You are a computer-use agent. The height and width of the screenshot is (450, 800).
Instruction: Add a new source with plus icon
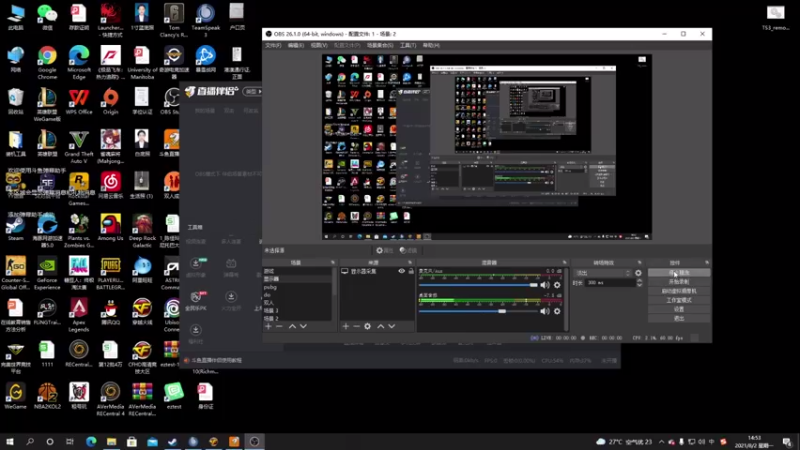point(345,326)
